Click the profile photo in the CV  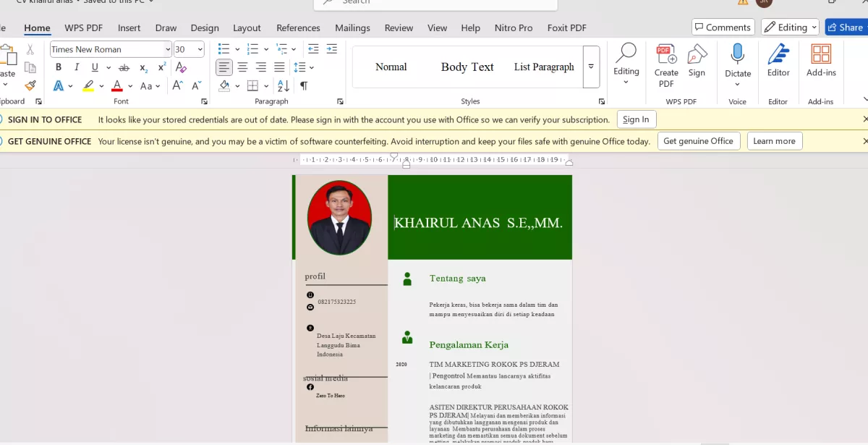[339, 217]
